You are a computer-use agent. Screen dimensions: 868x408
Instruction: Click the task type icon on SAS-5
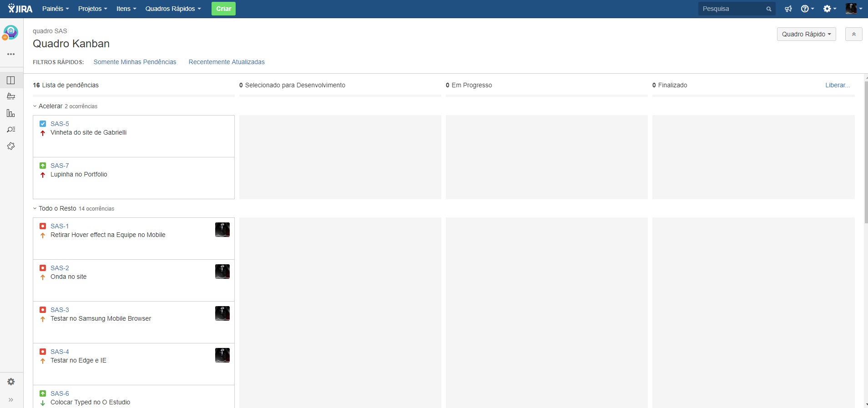click(43, 124)
